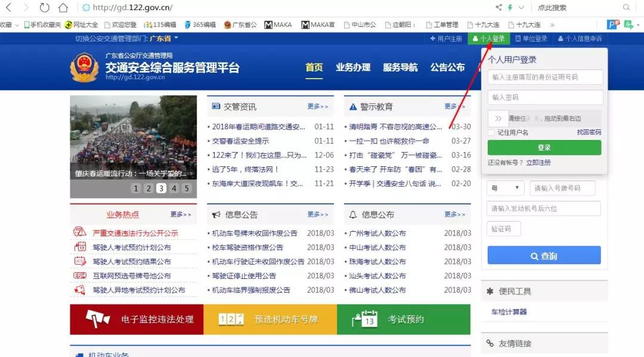The width and height of the screenshot is (644, 357).
Task: Go to the 公告公布 navigation tab
Action: point(447,67)
